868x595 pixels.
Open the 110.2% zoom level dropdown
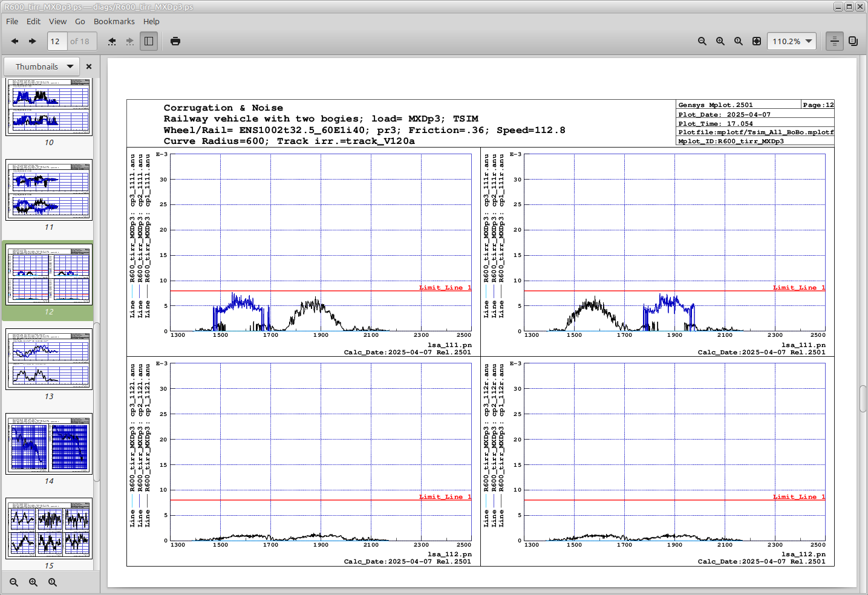(x=792, y=41)
